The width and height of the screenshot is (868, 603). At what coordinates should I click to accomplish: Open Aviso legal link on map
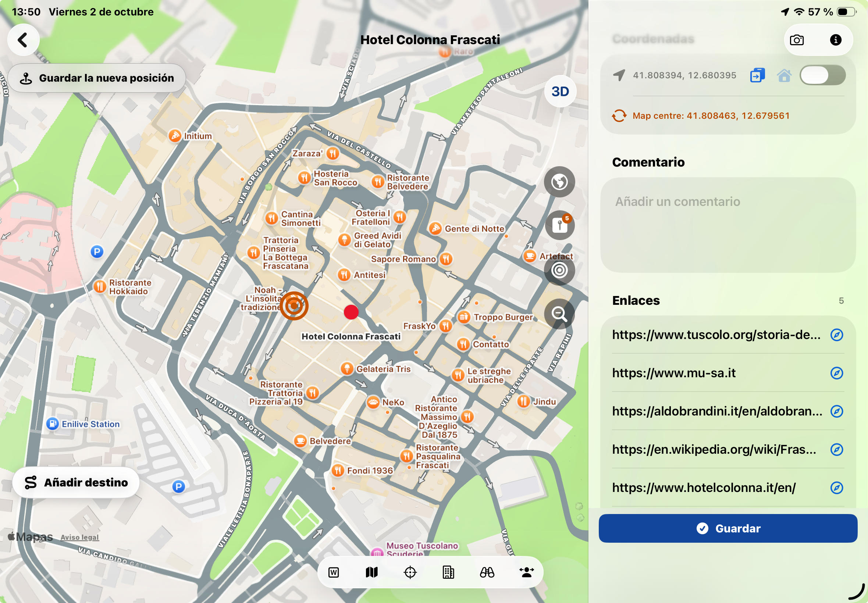79,537
